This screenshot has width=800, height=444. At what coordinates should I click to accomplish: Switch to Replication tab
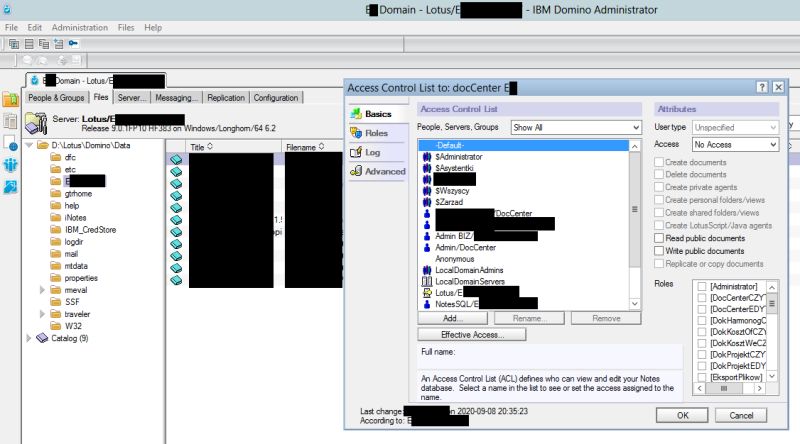pos(226,97)
